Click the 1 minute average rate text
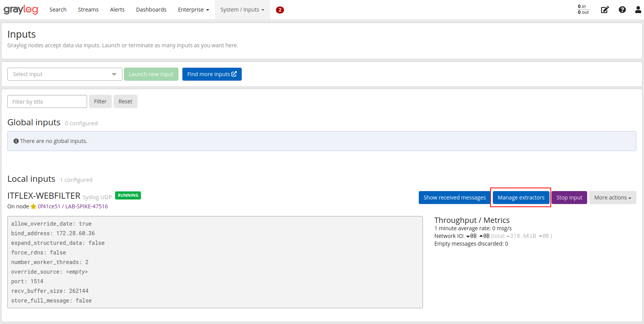The height and width of the screenshot is (324, 644). click(x=473, y=228)
